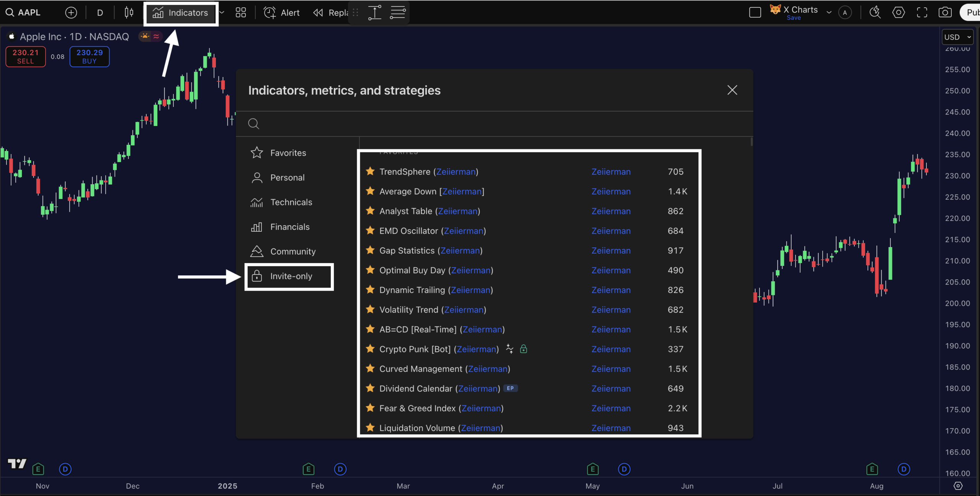Viewport: 980px width, 496px height.
Task: Enter fullscreen mode icon
Action: click(922, 13)
